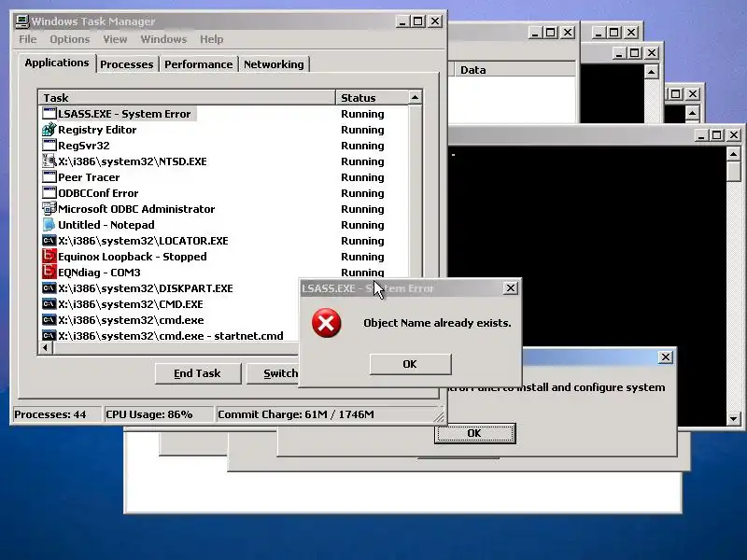
Task: Click the Peer Tracer task icon
Action: (49, 177)
